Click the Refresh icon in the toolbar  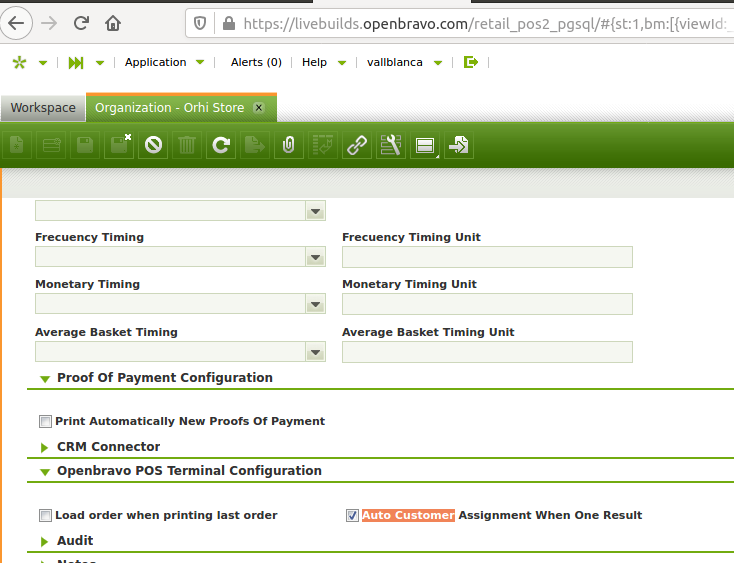(220, 146)
